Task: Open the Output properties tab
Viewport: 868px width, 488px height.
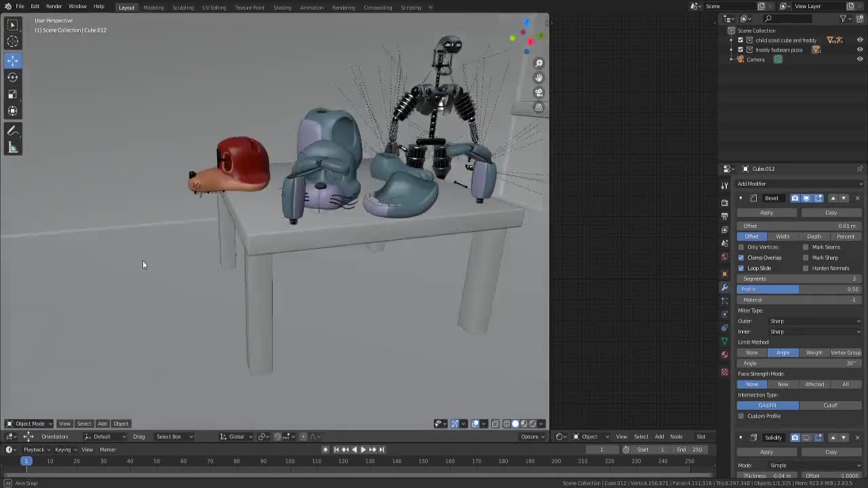Action: click(x=724, y=216)
